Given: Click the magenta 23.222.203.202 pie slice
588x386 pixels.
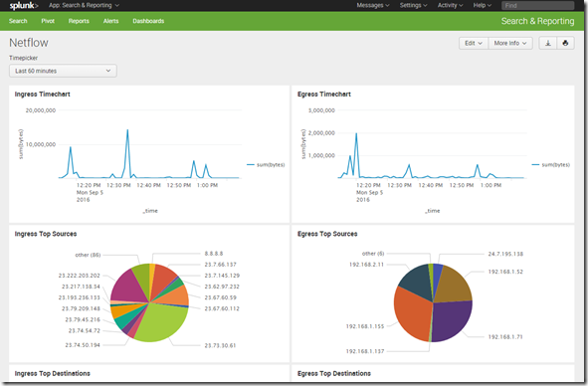Looking at the screenshot, I should coord(129,287).
